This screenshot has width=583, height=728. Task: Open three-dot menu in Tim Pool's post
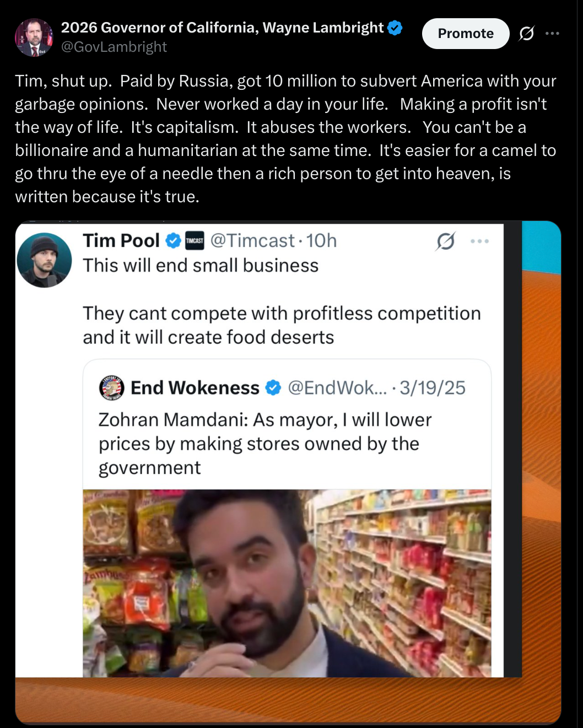480,241
